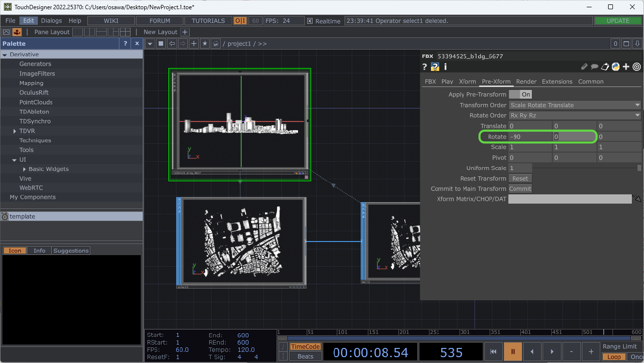Open Transform Order dropdown
644x363 pixels.
point(575,105)
